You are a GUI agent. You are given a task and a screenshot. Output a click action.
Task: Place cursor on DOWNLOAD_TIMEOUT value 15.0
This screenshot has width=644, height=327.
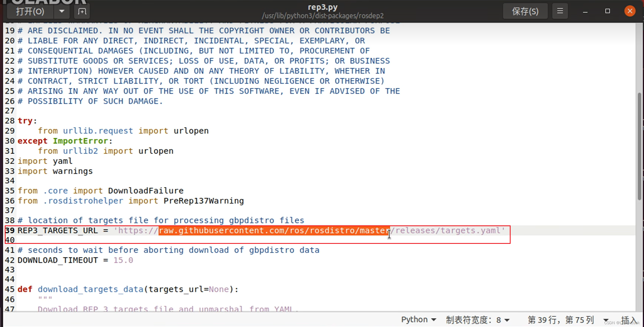[x=123, y=260]
